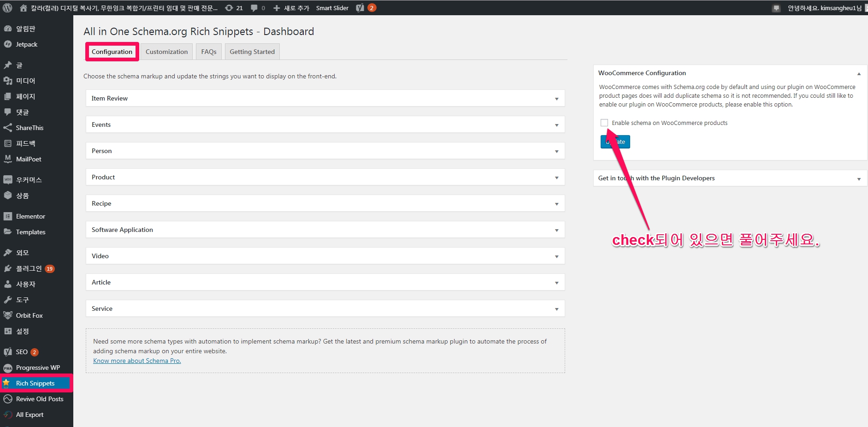Viewport: 868px width, 427px height.
Task: Collapse the WooCommerce Configuration panel
Action: pyautogui.click(x=859, y=74)
